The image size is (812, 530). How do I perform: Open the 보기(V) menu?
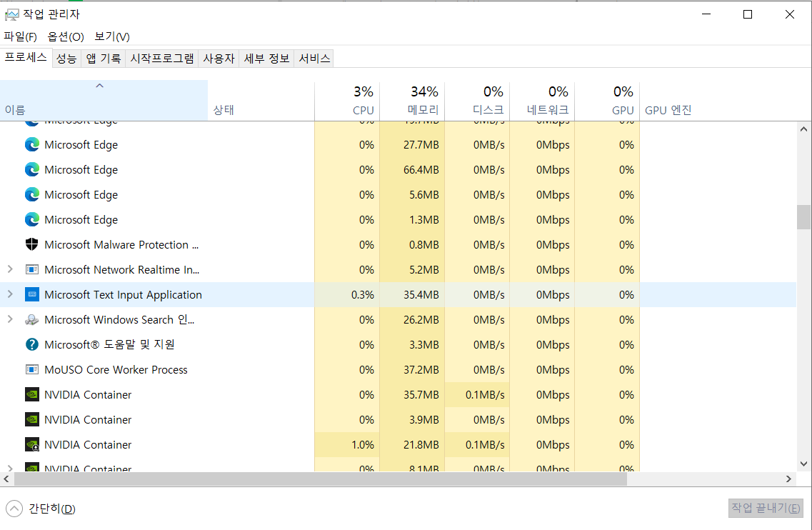112,36
